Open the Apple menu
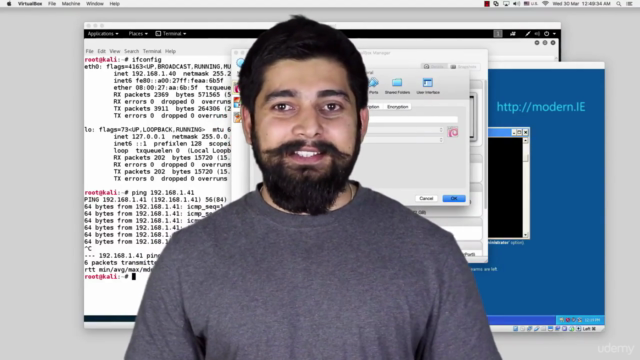 pos(9,4)
